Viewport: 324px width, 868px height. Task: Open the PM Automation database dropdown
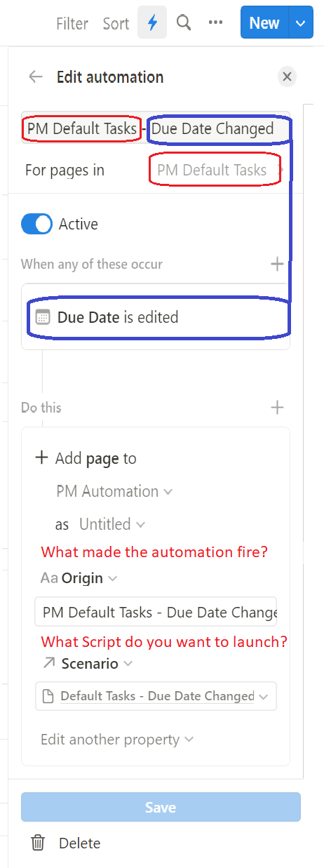[x=114, y=492]
